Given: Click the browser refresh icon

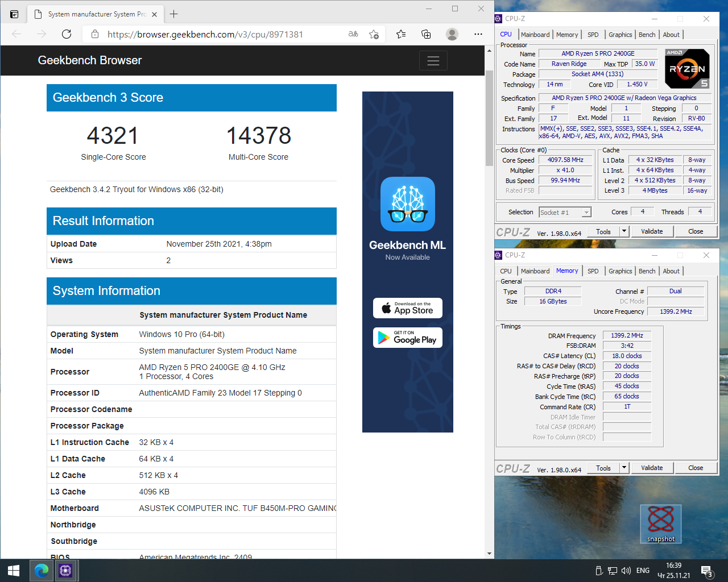Looking at the screenshot, I should point(67,34).
